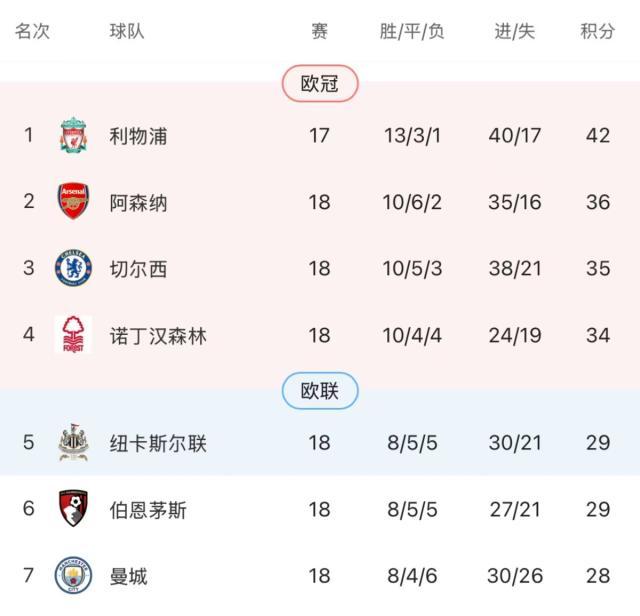Click the 进/失 column header
Viewport: 640px width, 616px height.
pyautogui.click(x=515, y=31)
